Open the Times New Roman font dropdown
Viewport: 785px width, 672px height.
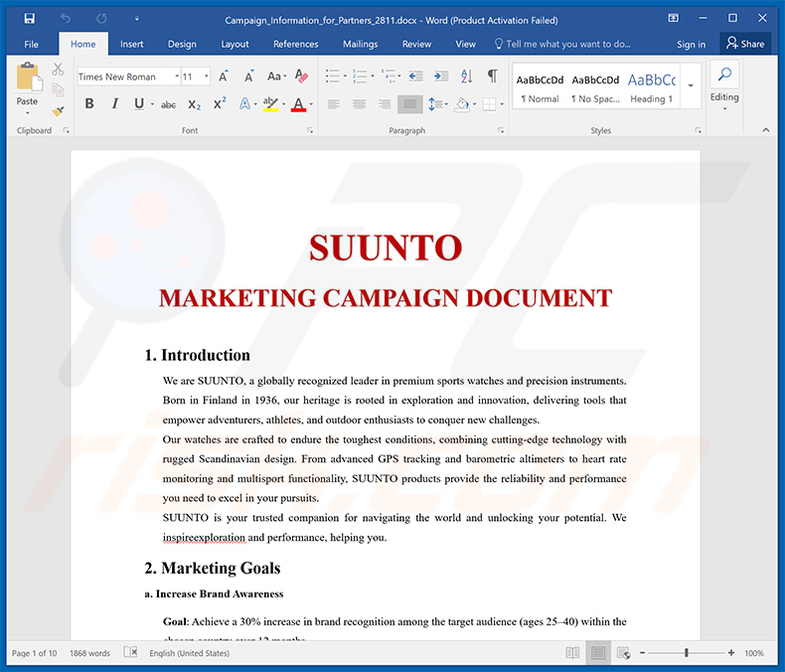[177, 77]
